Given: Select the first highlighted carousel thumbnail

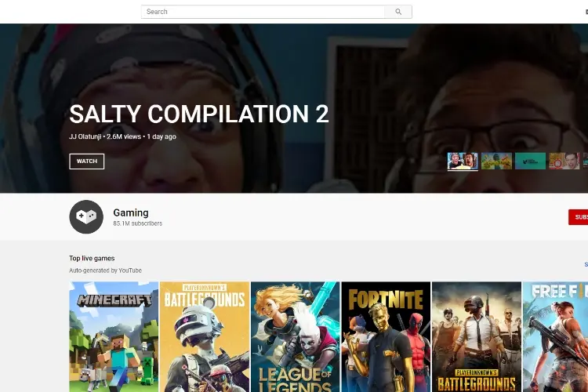Looking at the screenshot, I should [x=463, y=161].
